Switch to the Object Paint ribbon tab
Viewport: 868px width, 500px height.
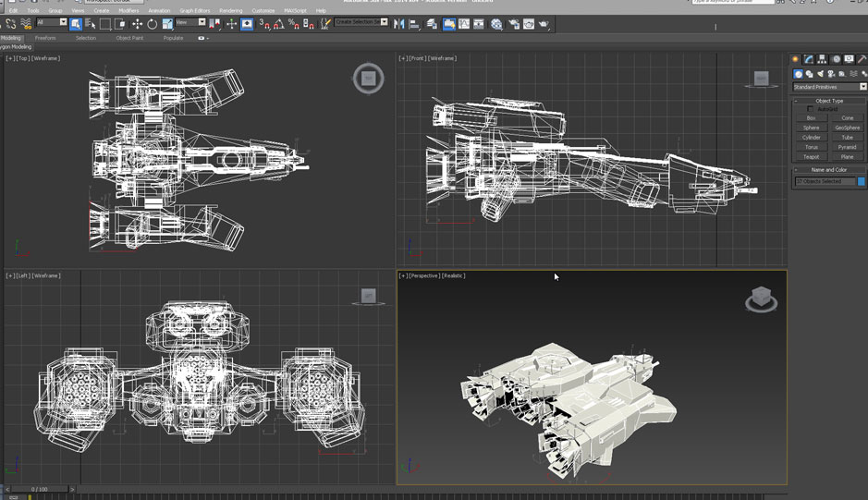tap(129, 38)
